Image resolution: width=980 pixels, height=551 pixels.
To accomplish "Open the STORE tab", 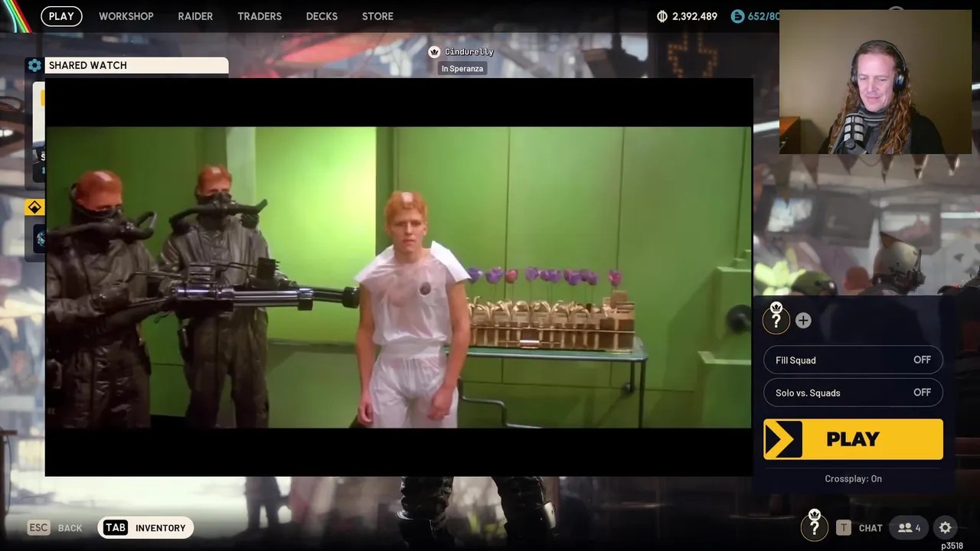I will point(377,16).
